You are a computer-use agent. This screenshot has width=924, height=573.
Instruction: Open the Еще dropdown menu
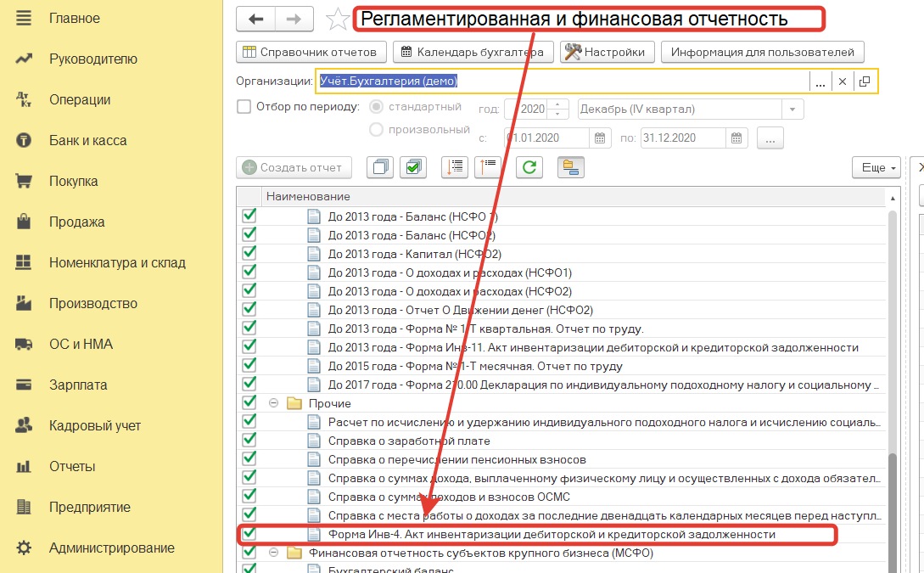pos(875,167)
